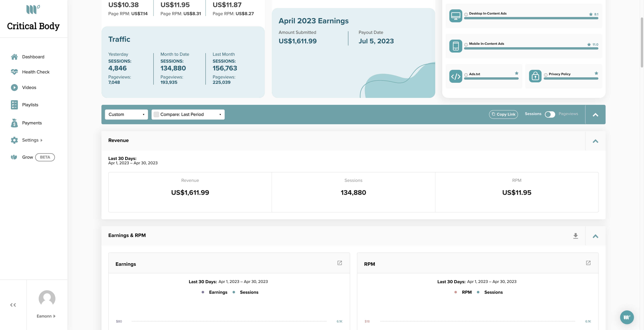Open Grow in the sidebar
644x330 pixels.
click(27, 157)
